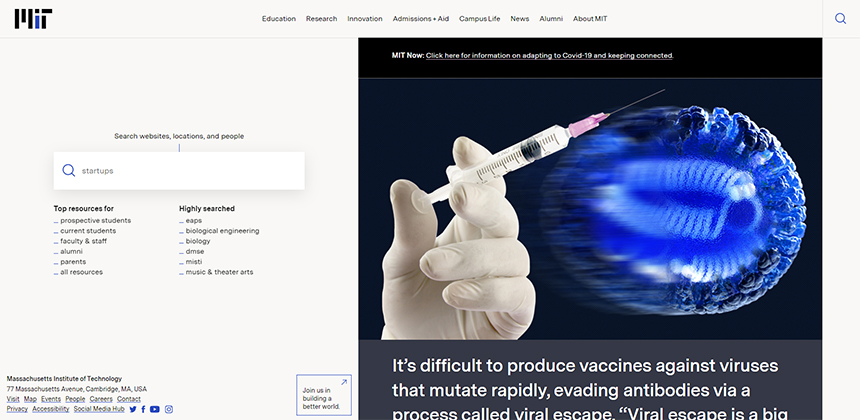Select highly searched 'music & theater arts'
Viewport: 860px width, 420px height.
[x=219, y=272]
